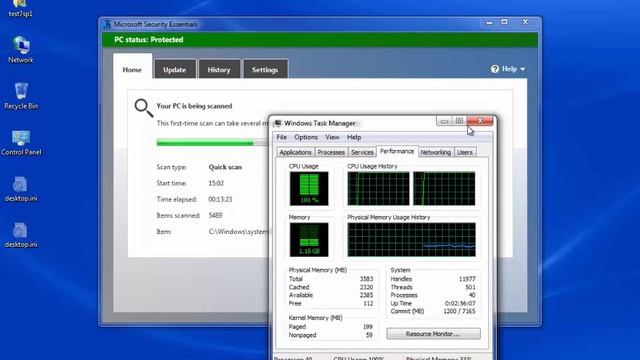Image resolution: width=640 pixels, height=360 pixels.
Task: Click the CPU Usage gauge
Action: coord(309,189)
